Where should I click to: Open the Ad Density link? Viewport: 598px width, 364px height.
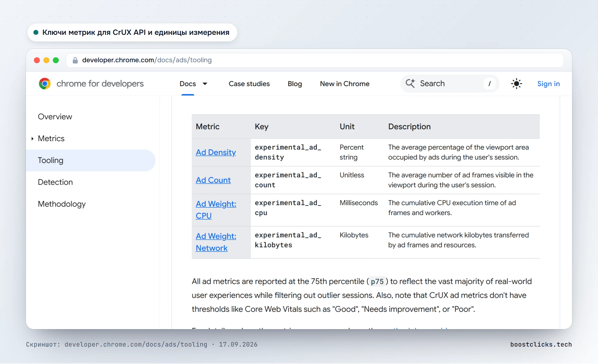click(216, 152)
